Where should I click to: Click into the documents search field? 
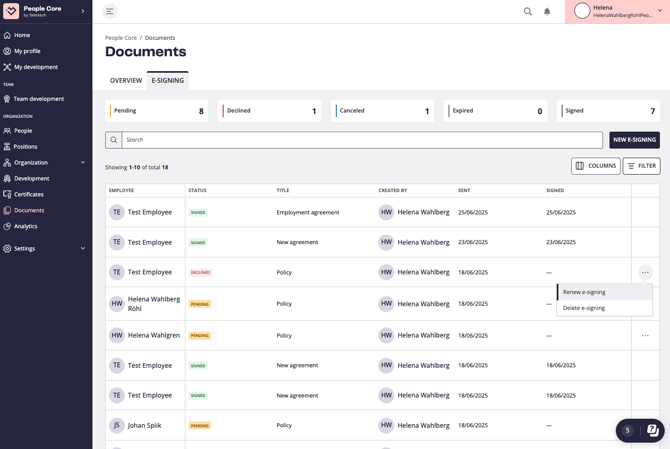(360, 140)
